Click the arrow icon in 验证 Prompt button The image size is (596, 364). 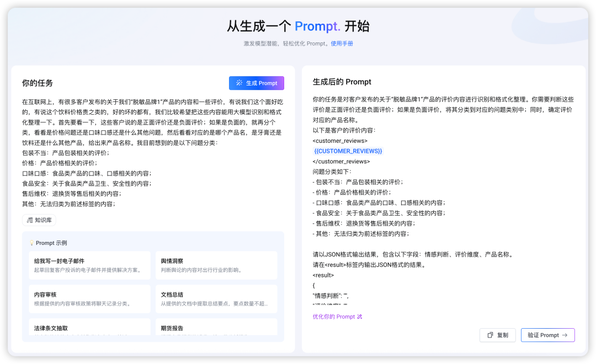tap(565, 335)
